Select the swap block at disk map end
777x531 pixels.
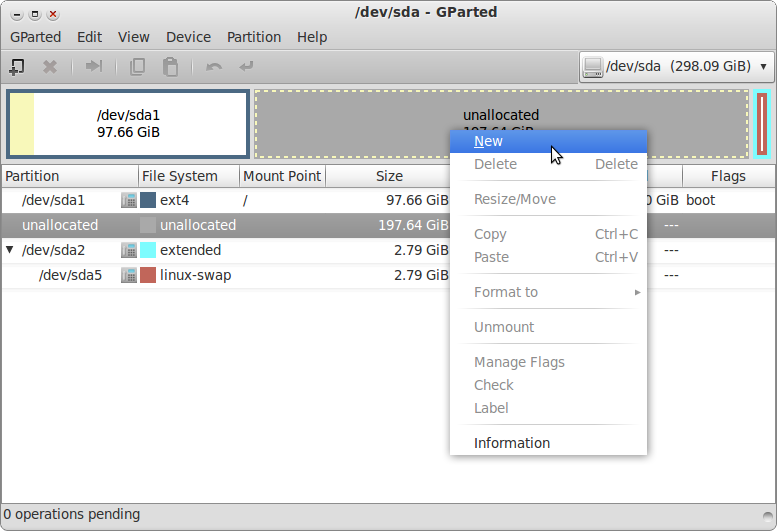(762, 124)
